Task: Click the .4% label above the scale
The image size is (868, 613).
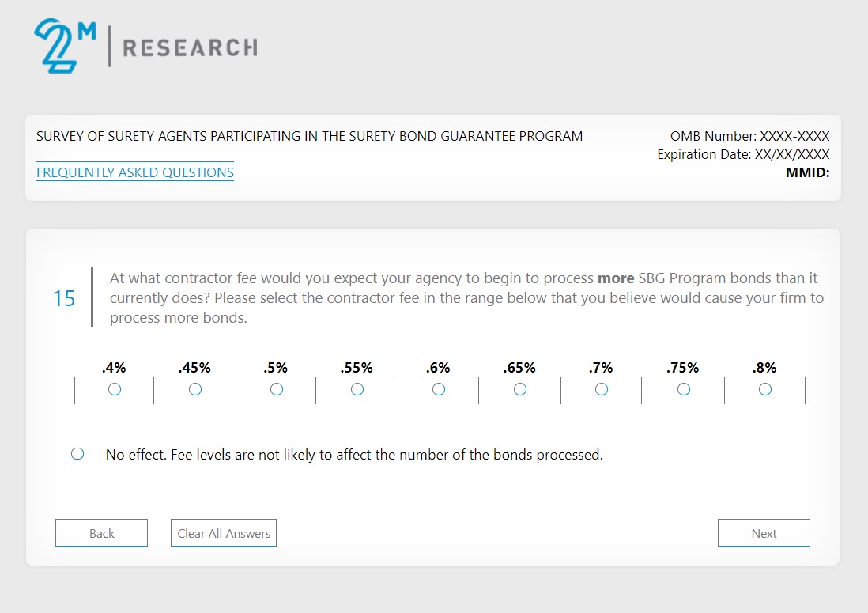Action: (114, 368)
